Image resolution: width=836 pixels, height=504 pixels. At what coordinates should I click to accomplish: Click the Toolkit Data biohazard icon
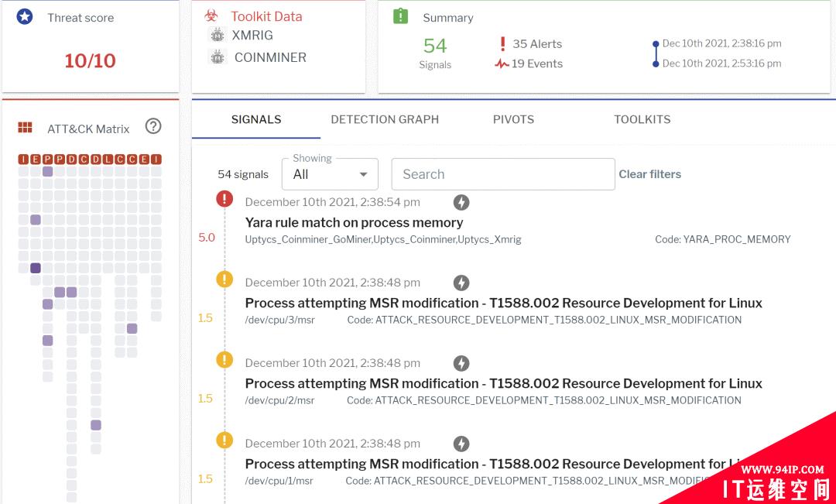pos(211,16)
